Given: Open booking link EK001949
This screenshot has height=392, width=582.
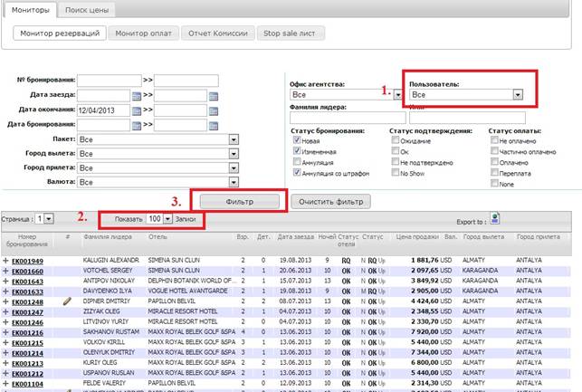Looking at the screenshot, I should click(27, 262).
